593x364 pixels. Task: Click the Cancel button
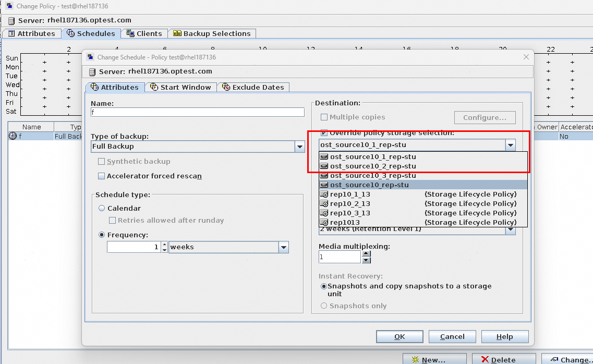(452, 337)
